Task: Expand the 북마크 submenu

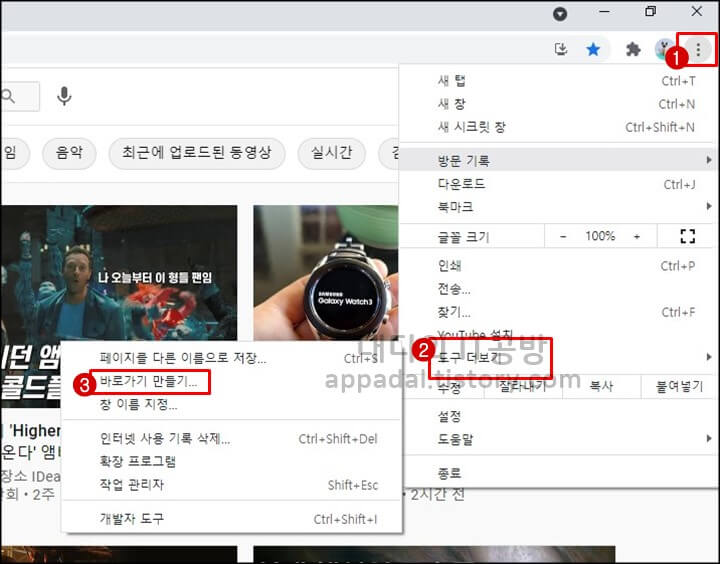Action: tap(557, 207)
